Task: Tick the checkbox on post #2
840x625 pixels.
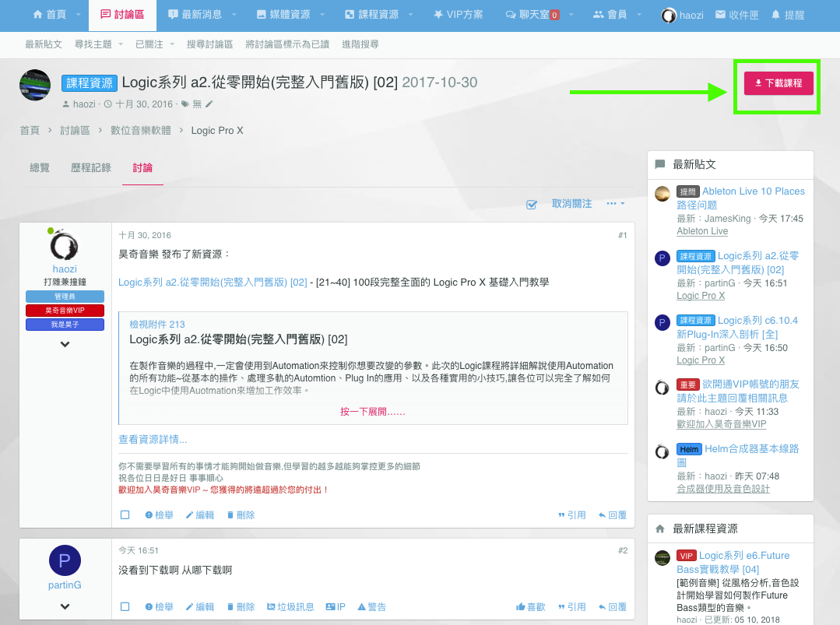Action: (x=125, y=607)
